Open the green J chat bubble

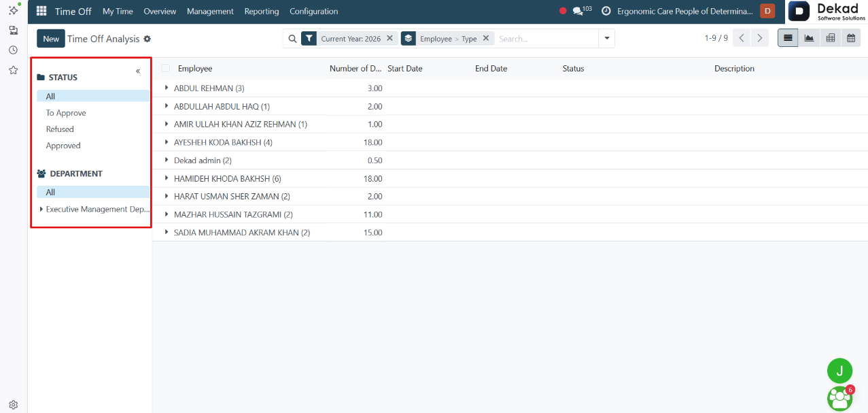(x=839, y=371)
